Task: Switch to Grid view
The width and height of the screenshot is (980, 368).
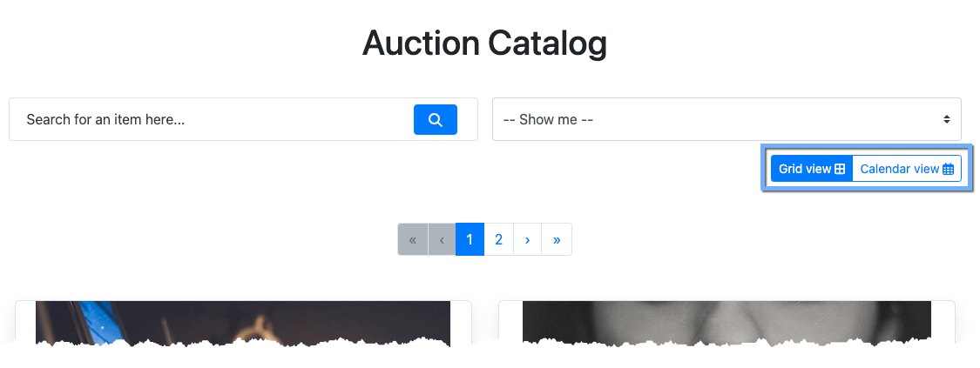Action: pos(805,169)
